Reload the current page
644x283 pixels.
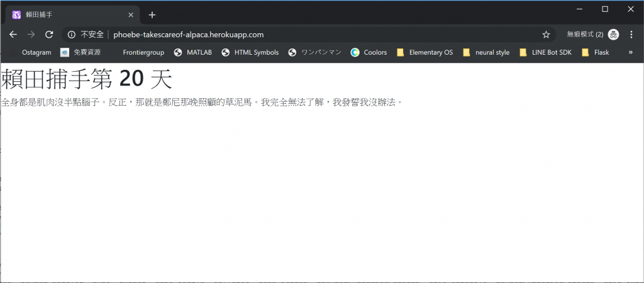point(49,35)
